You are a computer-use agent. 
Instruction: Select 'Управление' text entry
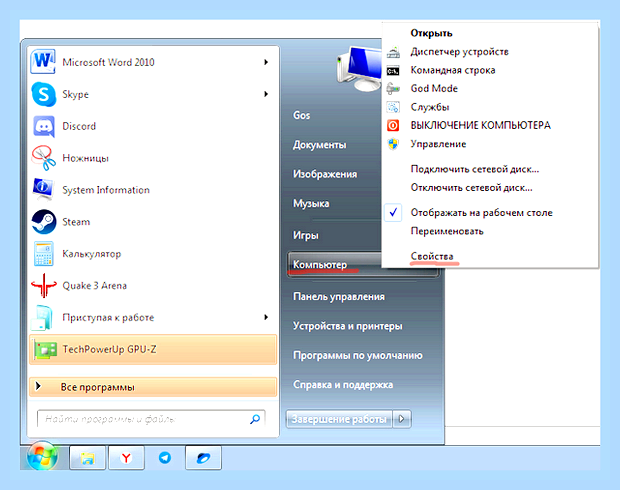438,144
